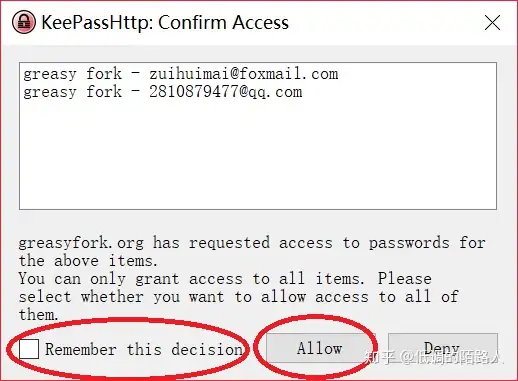Deny the greasyfork.org access request
Viewport: 518px width, 381px height.
click(443, 348)
